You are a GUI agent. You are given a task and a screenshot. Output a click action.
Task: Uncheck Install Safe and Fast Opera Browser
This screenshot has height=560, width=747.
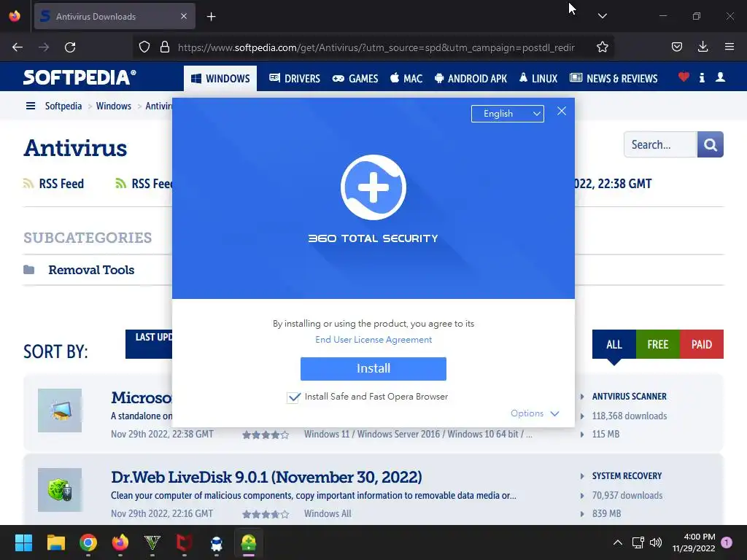(293, 397)
